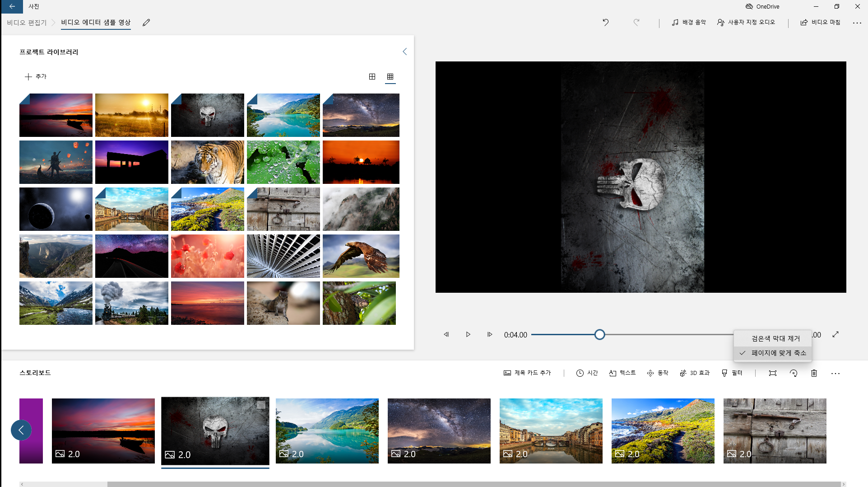Image resolution: width=868 pixels, height=487 pixels.
Task: Rotate the selected clip
Action: (x=794, y=373)
